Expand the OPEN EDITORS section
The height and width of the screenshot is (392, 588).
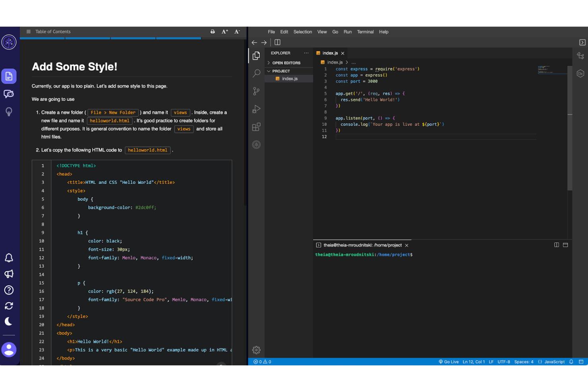click(270, 62)
